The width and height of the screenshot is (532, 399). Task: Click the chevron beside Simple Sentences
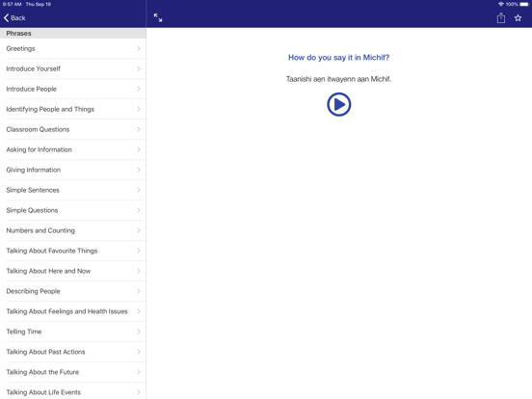point(139,190)
